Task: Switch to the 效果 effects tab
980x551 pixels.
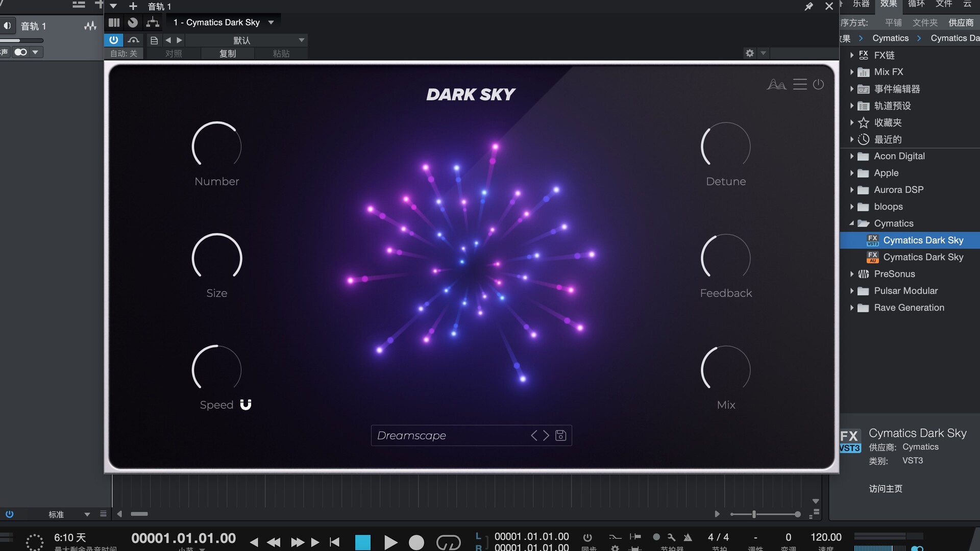Action: click(x=889, y=4)
